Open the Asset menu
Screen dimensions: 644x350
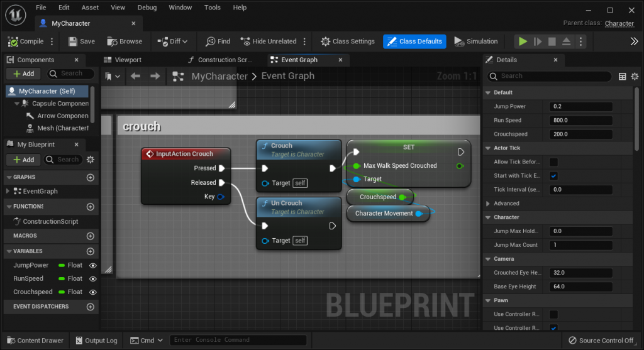point(90,8)
